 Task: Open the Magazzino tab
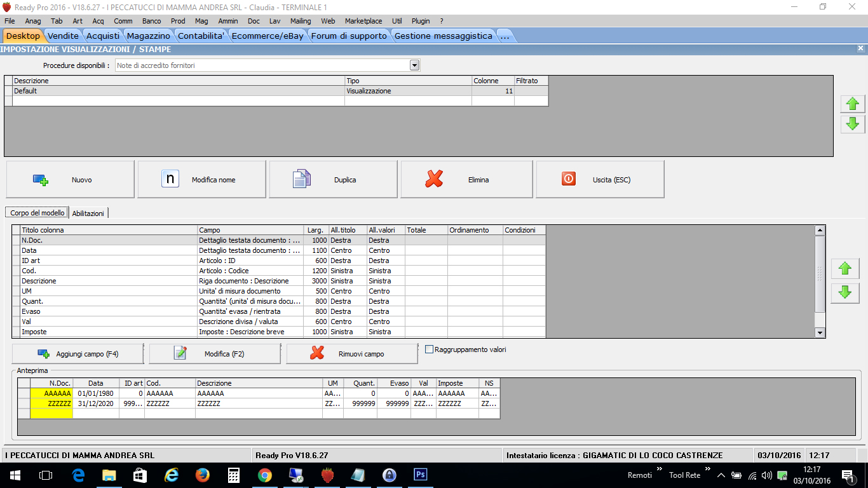click(x=149, y=36)
